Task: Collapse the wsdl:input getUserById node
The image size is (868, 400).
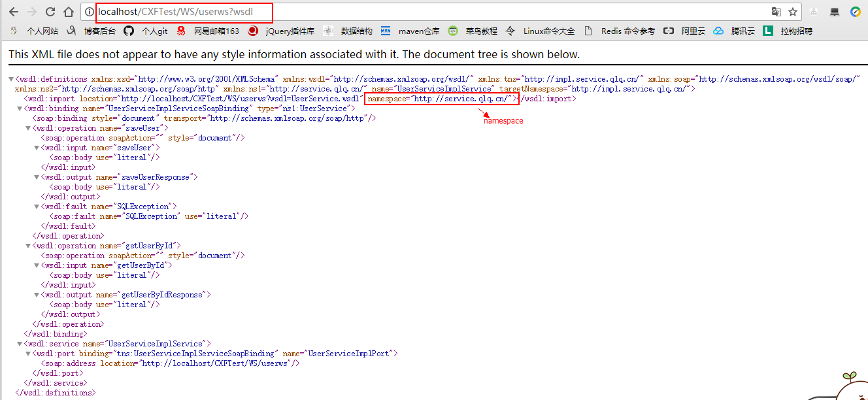Action: point(35,265)
